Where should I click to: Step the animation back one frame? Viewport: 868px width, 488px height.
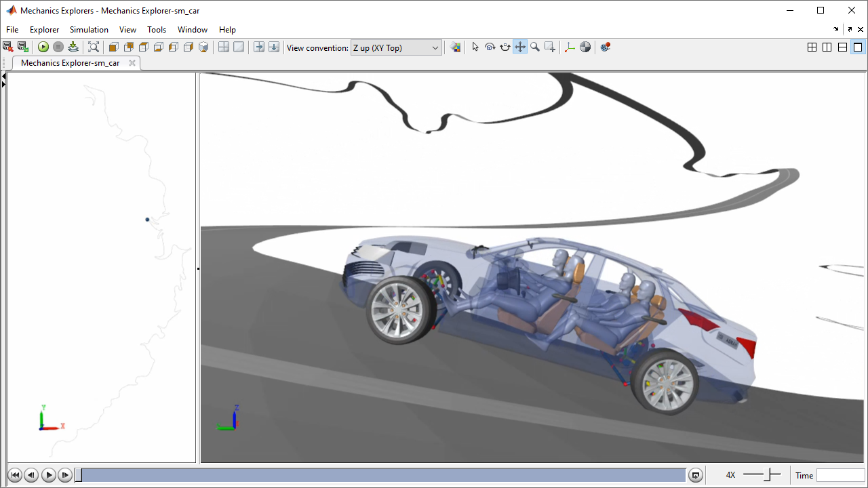point(31,475)
